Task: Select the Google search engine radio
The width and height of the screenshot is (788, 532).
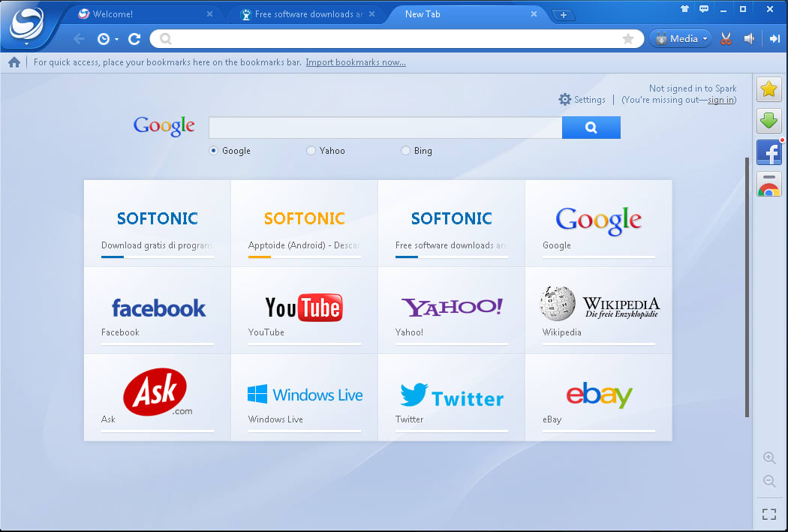Action: tap(214, 151)
